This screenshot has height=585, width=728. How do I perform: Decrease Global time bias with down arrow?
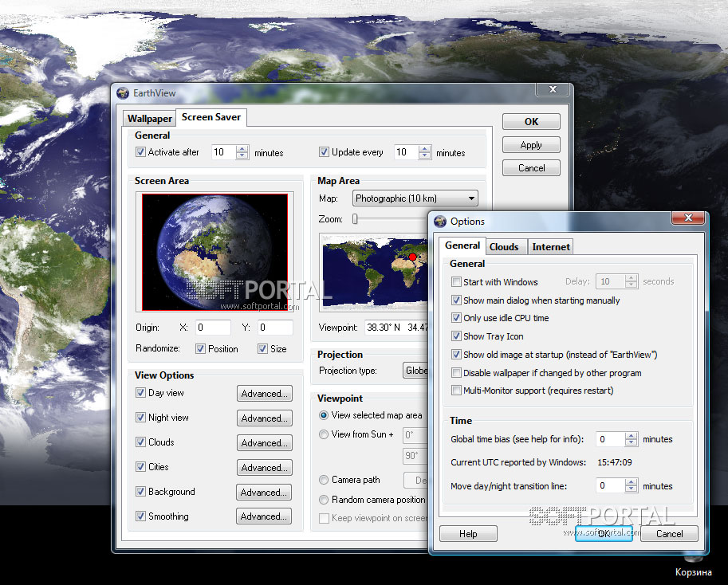(x=631, y=442)
